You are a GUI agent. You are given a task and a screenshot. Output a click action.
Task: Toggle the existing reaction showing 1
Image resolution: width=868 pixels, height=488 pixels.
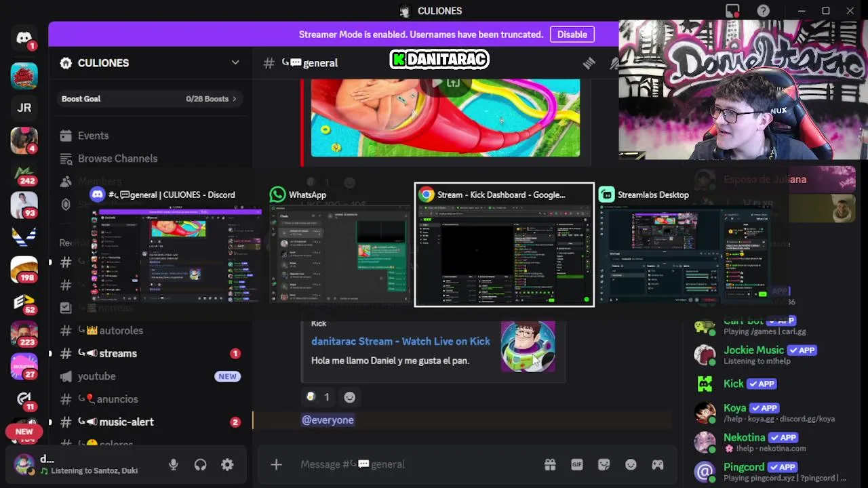[318, 397]
